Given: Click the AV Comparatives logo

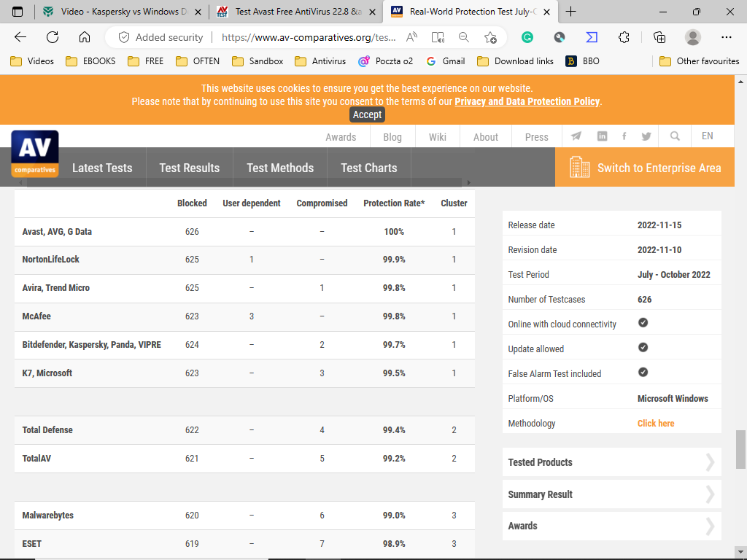Looking at the screenshot, I should (35, 154).
